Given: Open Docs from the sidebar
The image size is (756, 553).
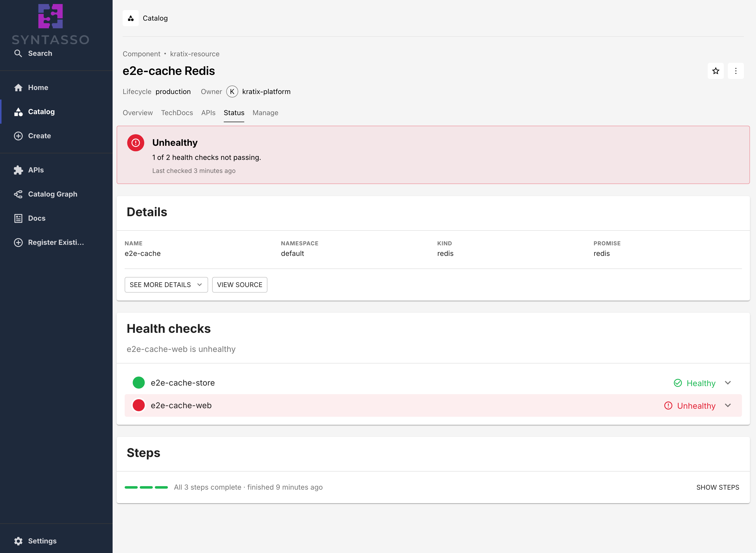Looking at the screenshot, I should [37, 218].
